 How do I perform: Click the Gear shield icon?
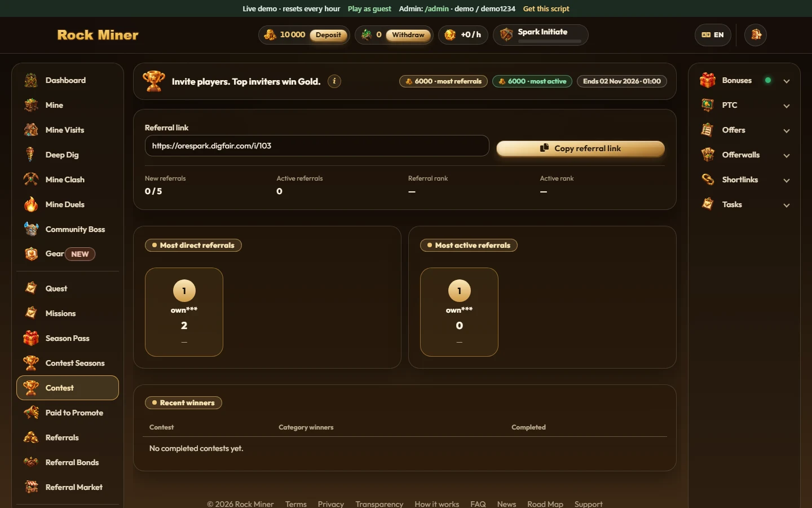click(x=31, y=254)
